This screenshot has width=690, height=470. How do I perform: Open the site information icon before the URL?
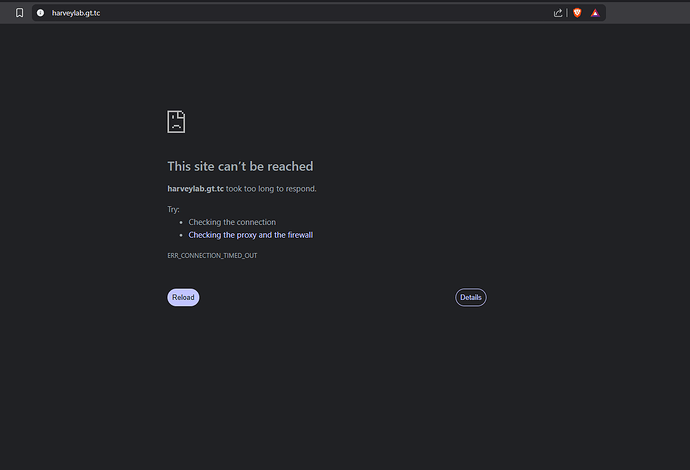pyautogui.click(x=40, y=13)
